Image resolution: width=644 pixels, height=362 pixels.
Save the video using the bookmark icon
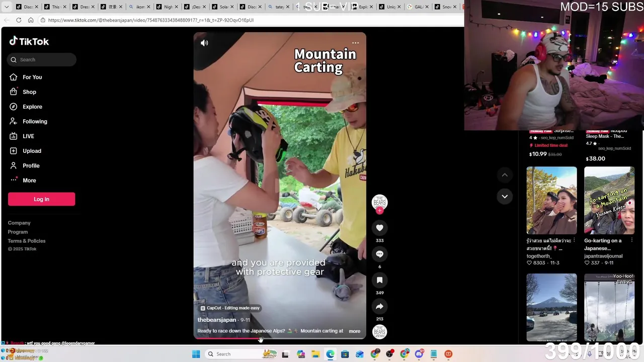click(379, 280)
